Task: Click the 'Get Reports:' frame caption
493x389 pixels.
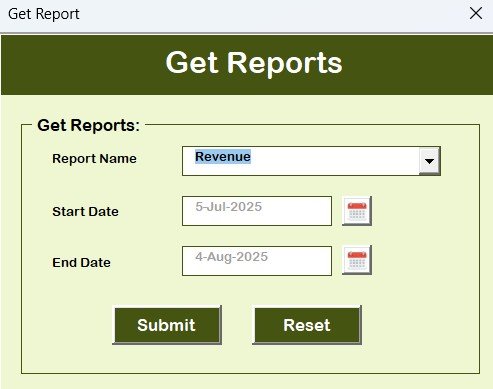Action: coord(88,126)
